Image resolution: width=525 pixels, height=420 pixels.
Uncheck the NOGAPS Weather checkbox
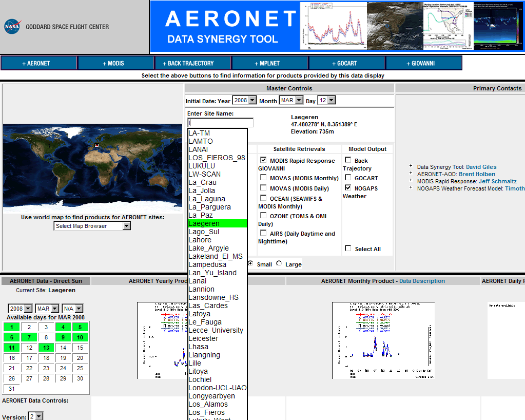coord(348,188)
